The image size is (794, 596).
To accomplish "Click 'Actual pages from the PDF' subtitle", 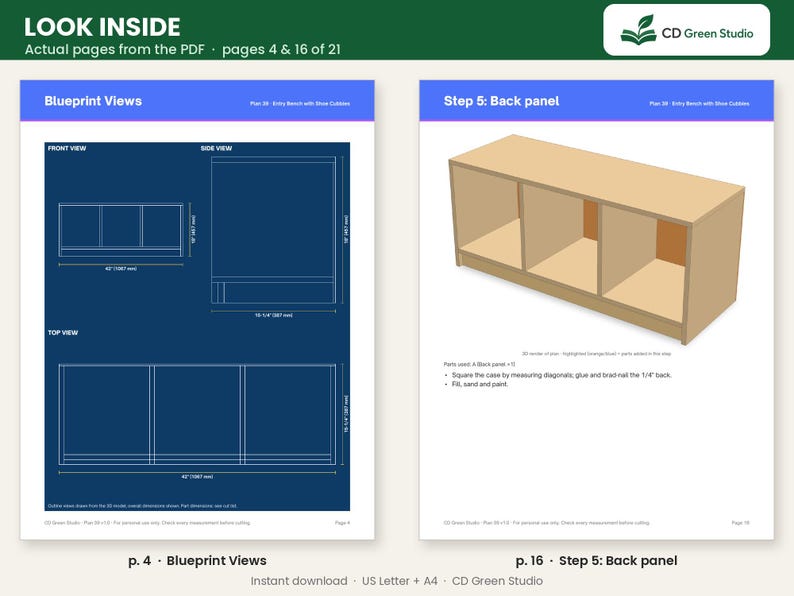I will pos(114,49).
